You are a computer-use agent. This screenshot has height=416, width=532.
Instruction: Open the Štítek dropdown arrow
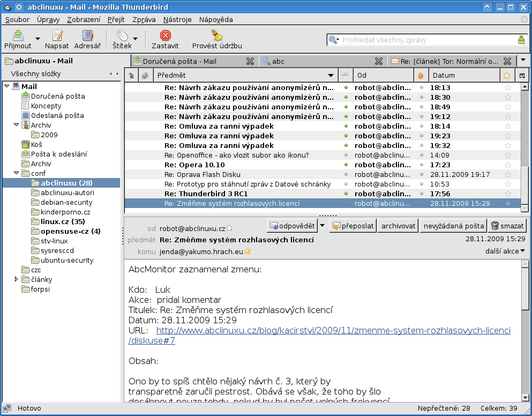[136, 39]
